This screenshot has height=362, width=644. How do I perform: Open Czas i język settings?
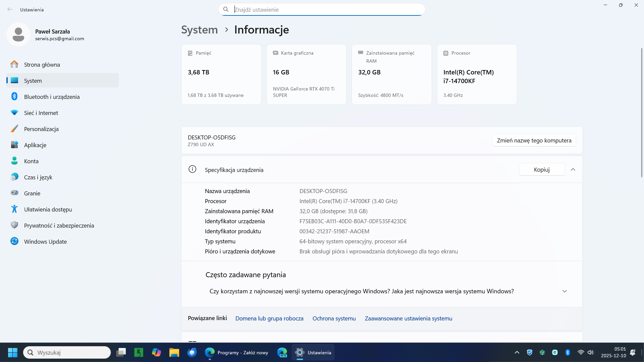[x=38, y=177]
